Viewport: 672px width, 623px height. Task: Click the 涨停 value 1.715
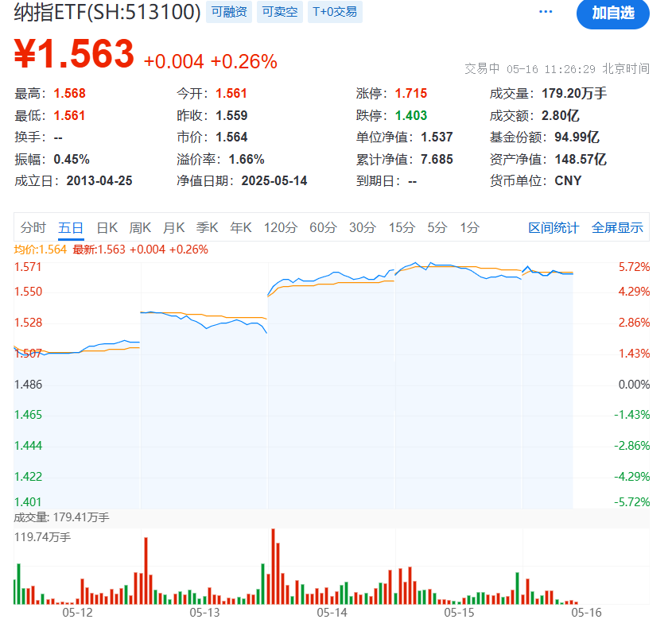[x=411, y=93]
